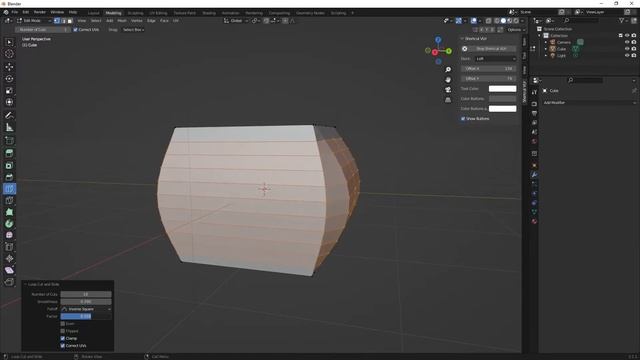Expand the Light item in outliner
Image resolution: width=640 pixels, height=360 pixels.
click(x=546, y=55)
